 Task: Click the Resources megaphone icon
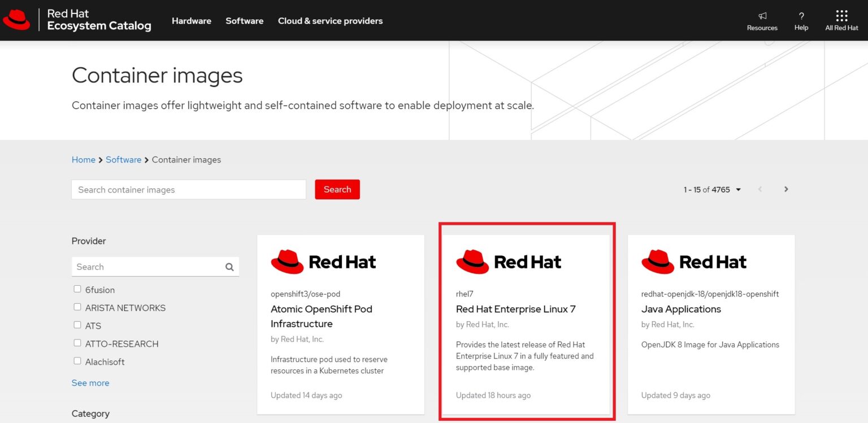coord(762,16)
